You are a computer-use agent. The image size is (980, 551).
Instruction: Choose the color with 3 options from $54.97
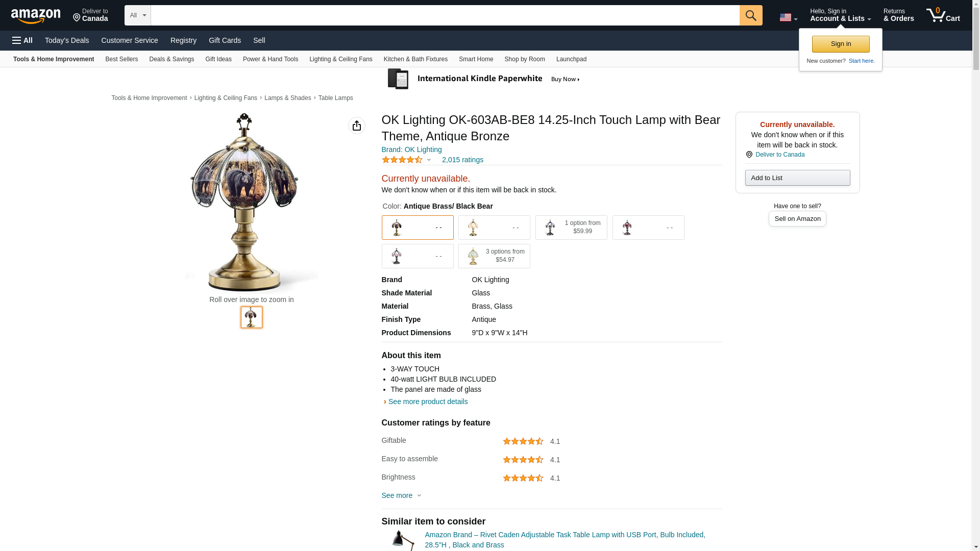(494, 256)
